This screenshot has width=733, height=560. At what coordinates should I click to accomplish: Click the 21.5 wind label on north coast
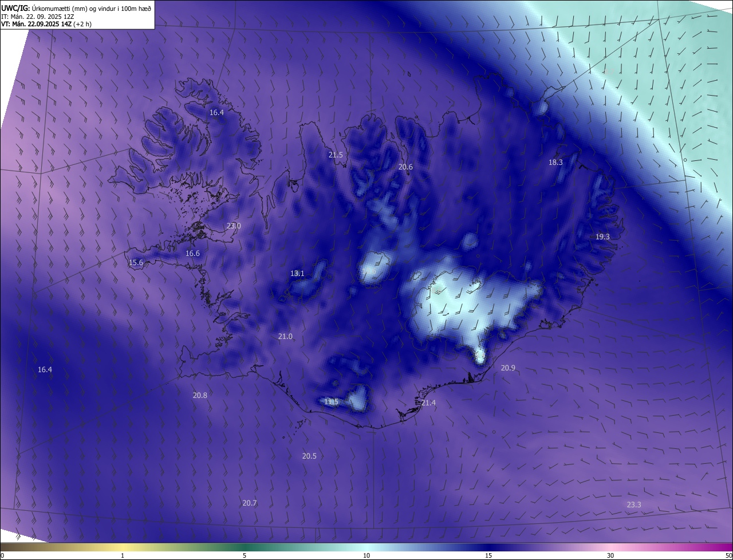coord(336,155)
